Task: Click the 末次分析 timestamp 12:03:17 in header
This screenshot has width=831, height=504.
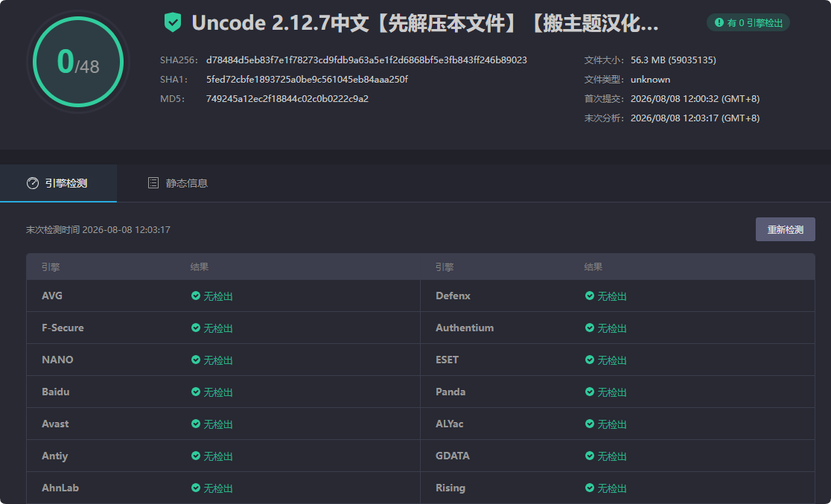Action: coord(695,118)
